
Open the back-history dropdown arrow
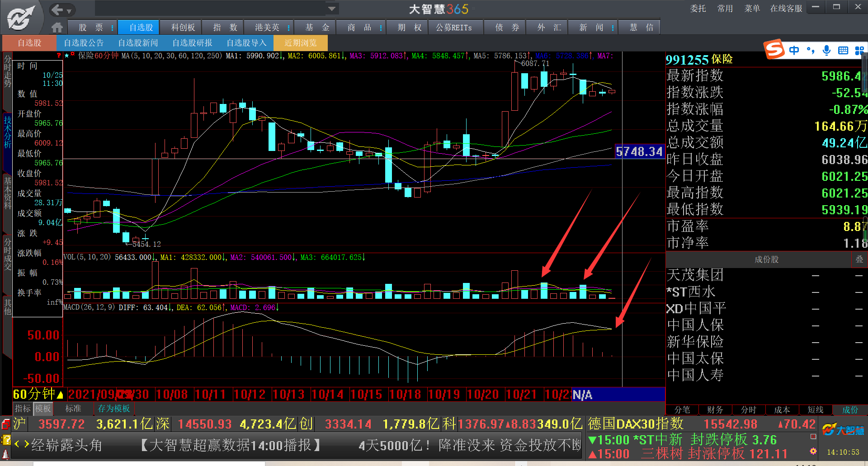click(69, 11)
